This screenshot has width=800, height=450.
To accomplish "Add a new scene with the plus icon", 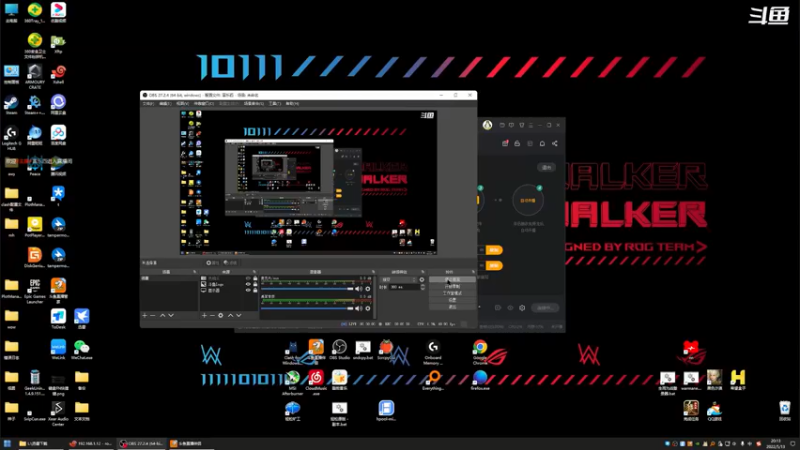I will pos(144,316).
